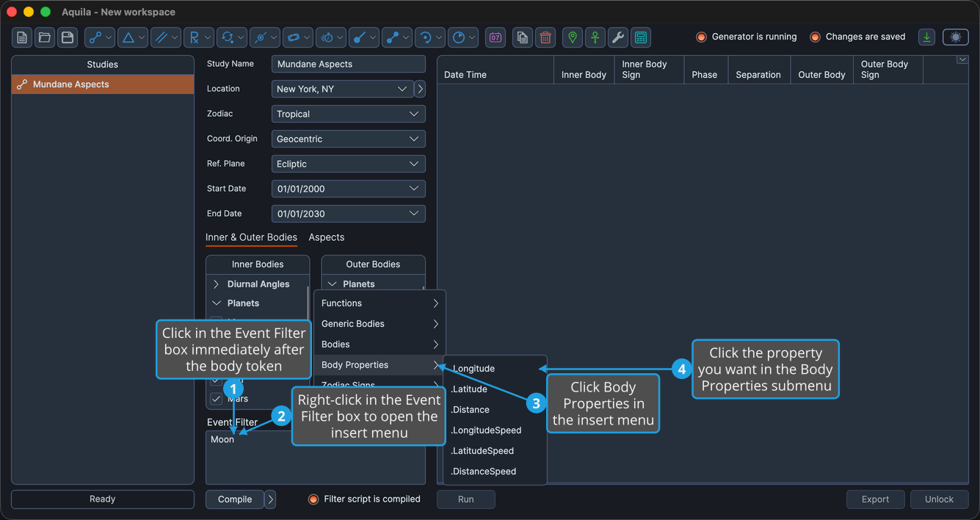Open results table column options dropdown
Viewport: 980px width, 520px height.
[962, 60]
